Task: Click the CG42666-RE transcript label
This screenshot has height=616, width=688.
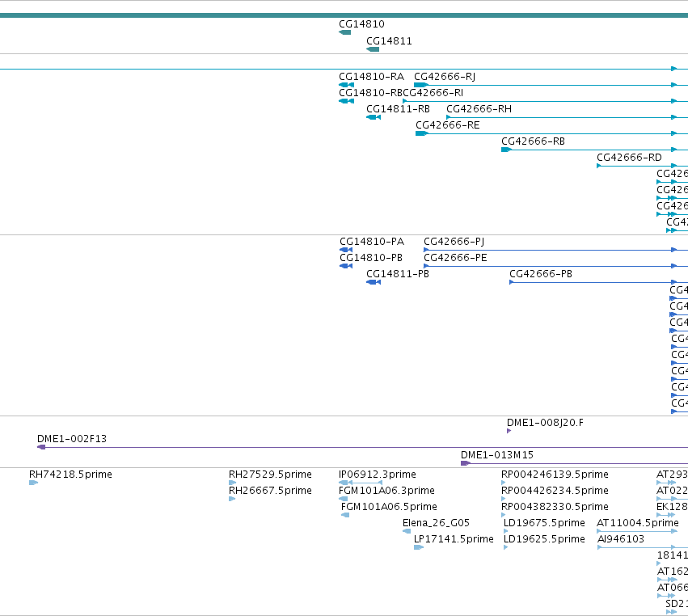Action: [x=448, y=125]
